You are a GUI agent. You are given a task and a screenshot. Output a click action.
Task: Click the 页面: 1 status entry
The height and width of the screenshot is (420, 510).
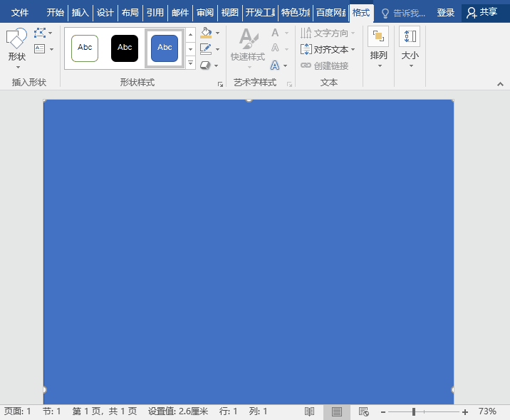pyautogui.click(x=17, y=411)
